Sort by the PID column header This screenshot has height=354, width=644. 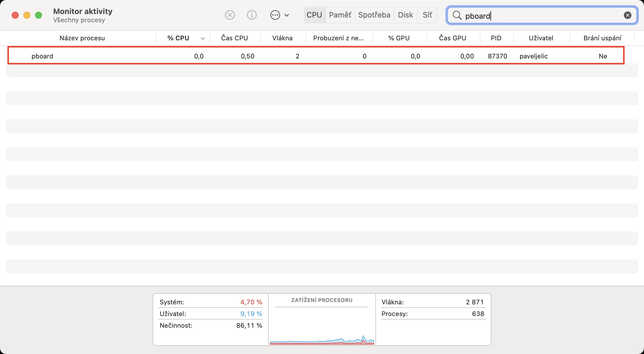coord(496,38)
